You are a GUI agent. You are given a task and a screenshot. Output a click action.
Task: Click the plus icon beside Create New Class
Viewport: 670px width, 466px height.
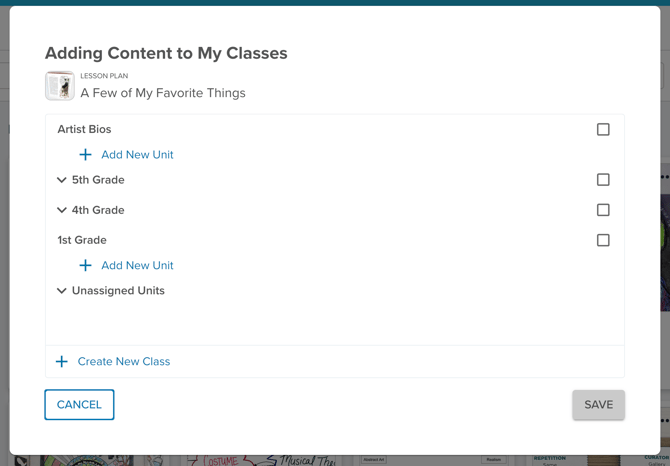[62, 361]
